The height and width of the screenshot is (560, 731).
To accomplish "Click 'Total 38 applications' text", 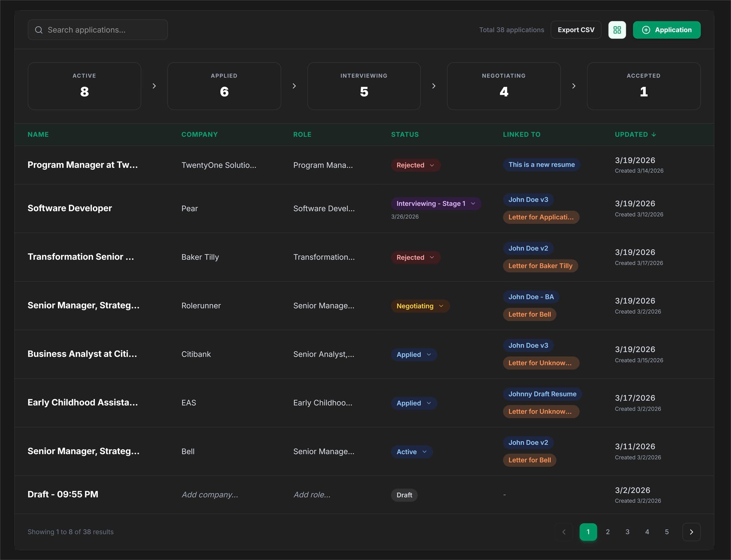I will [x=511, y=30].
